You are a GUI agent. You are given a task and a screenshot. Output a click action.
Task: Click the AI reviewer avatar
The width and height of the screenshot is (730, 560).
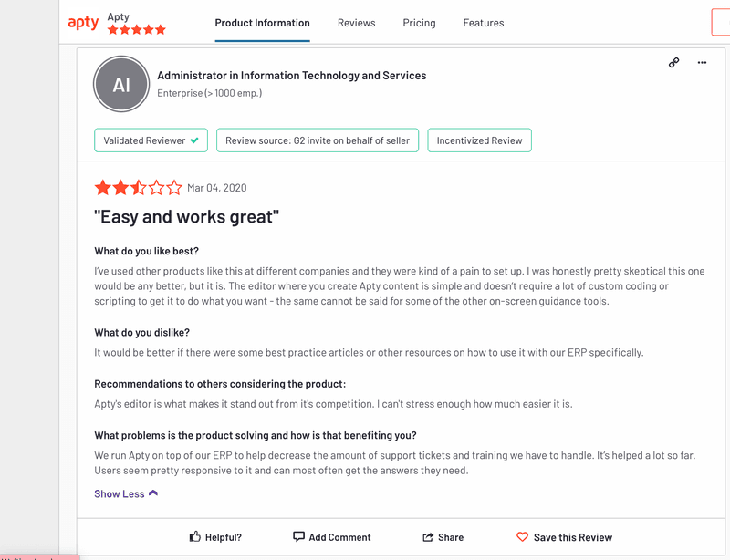[x=121, y=84]
